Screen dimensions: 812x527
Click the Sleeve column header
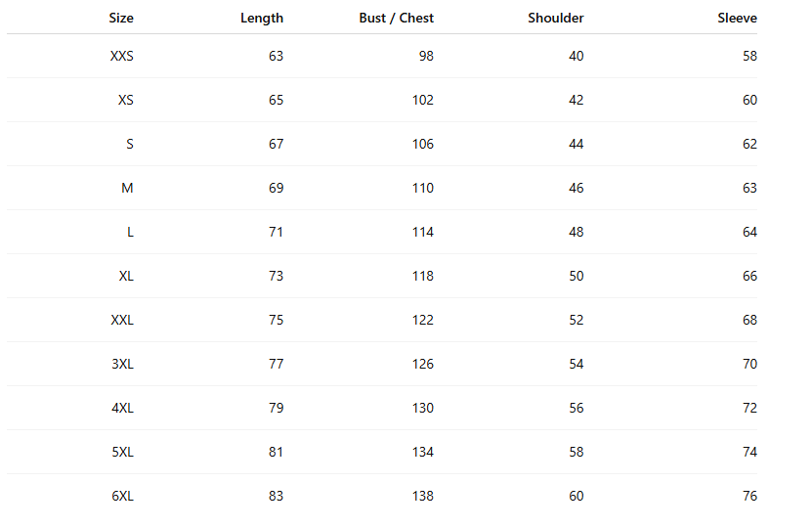tap(737, 18)
